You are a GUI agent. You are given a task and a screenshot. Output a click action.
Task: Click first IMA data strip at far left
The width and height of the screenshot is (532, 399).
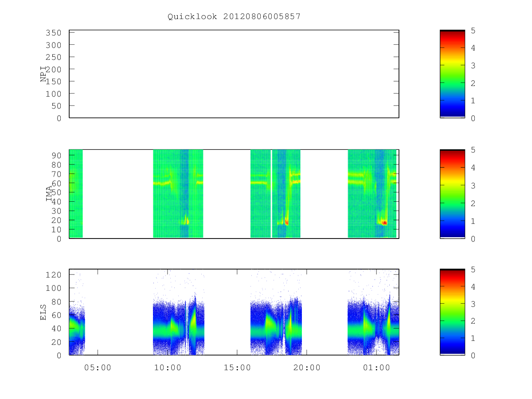[76, 194]
